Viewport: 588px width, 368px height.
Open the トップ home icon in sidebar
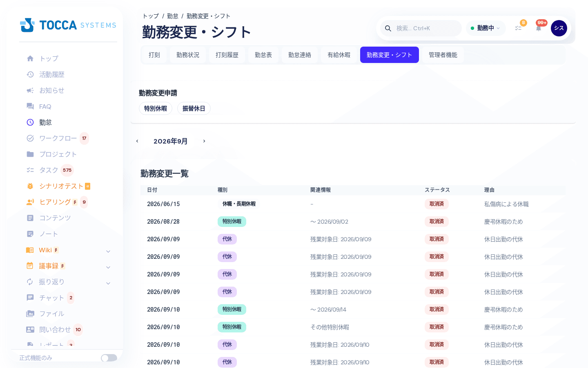click(x=30, y=58)
